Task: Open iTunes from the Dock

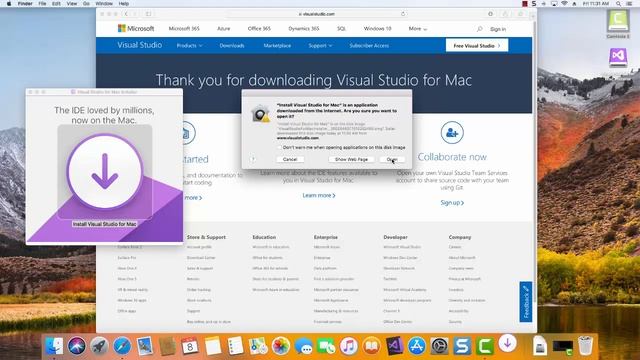Action: [x=349, y=347]
